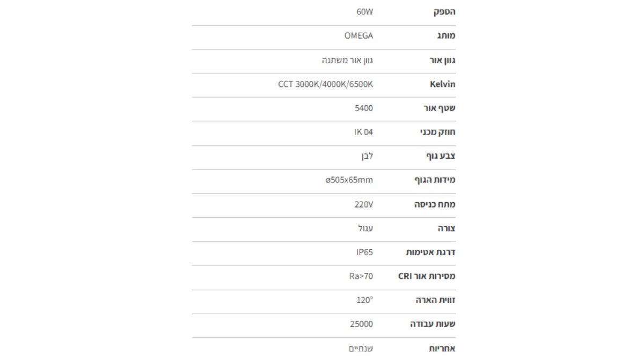The height and width of the screenshot is (362, 644).
Task: Click the 120° beam angle value
Action: tap(364, 300)
